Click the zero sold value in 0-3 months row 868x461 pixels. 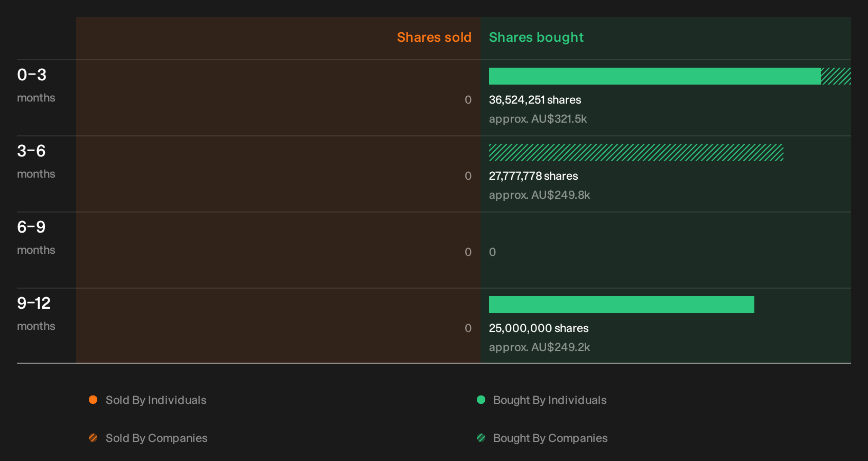coord(468,100)
